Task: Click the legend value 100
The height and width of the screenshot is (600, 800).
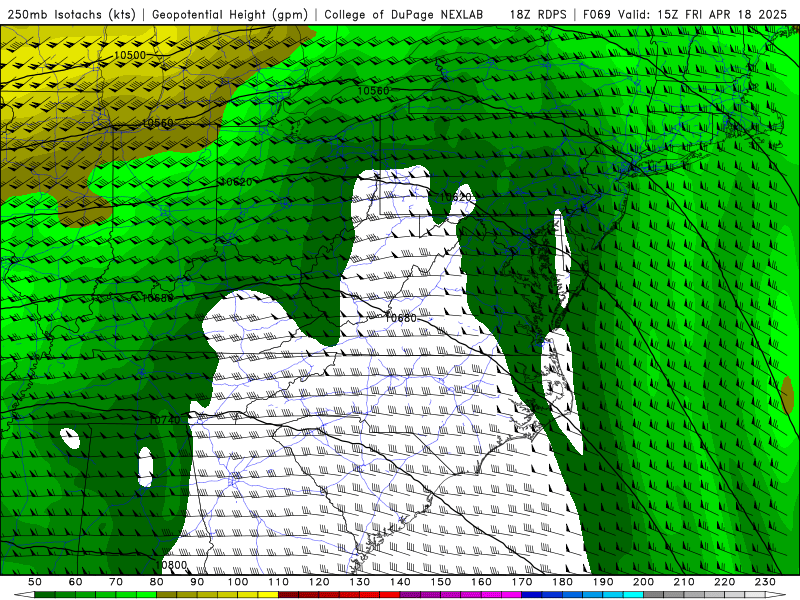Action: point(238,582)
